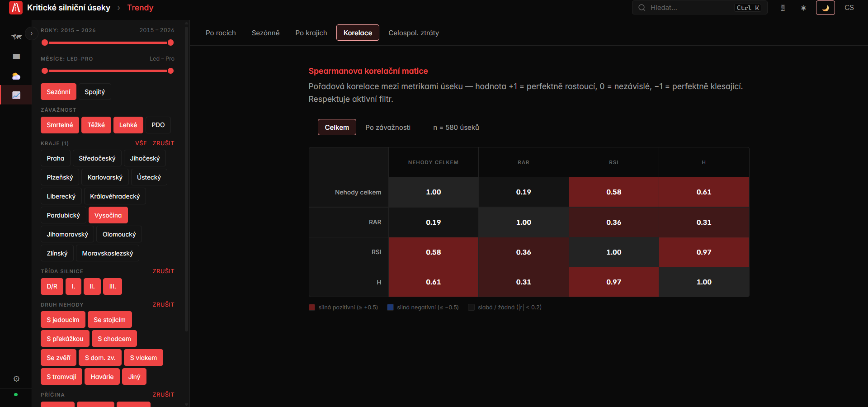
Task: Toggle Královéhradecký region filter
Action: pyautogui.click(x=115, y=196)
